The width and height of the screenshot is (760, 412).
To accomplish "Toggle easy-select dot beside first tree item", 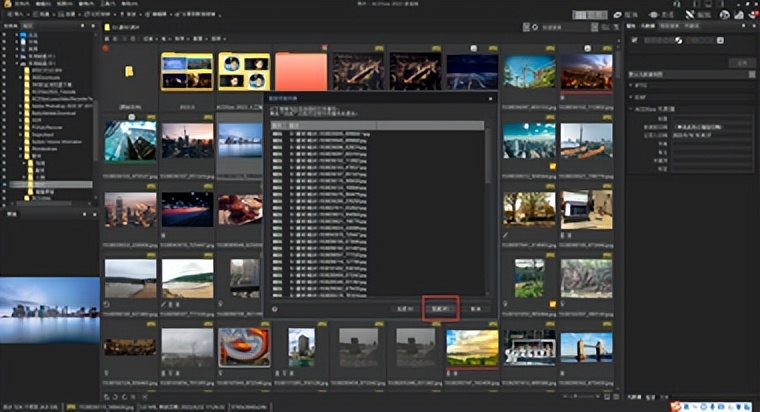I will (x=4, y=35).
